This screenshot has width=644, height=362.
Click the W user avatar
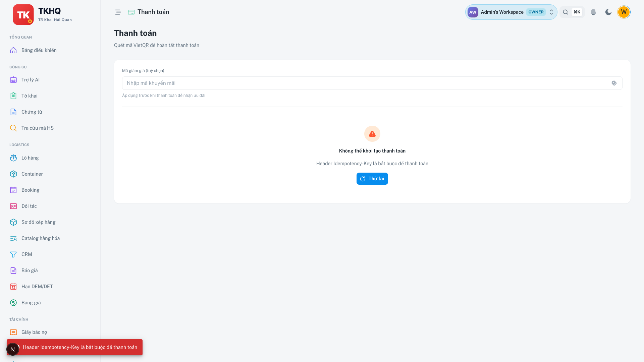(x=624, y=12)
